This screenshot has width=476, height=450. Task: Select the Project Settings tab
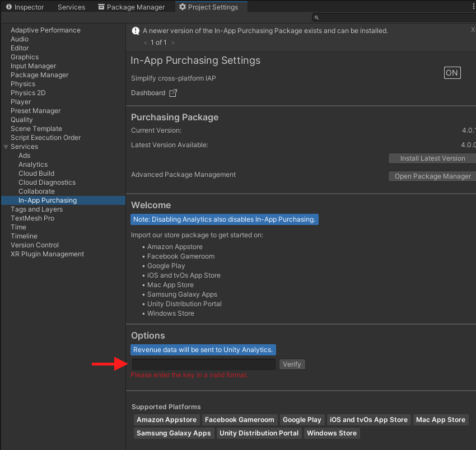(211, 7)
